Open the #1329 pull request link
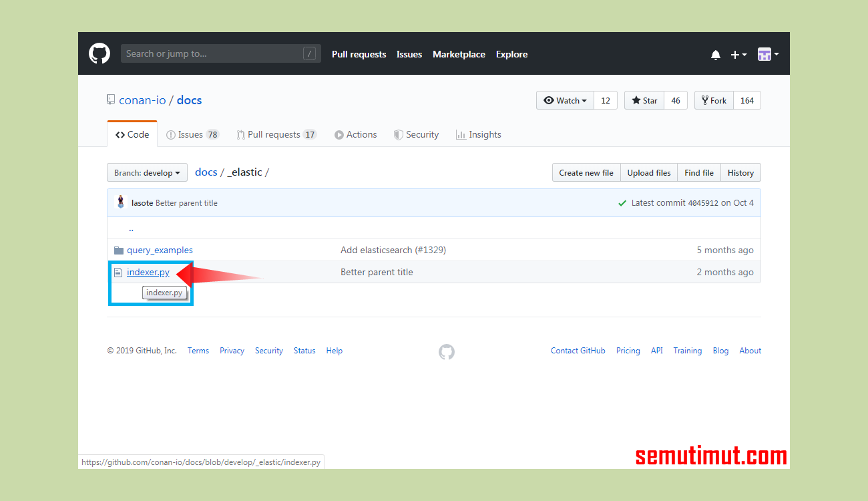The width and height of the screenshot is (868, 501). click(x=430, y=251)
